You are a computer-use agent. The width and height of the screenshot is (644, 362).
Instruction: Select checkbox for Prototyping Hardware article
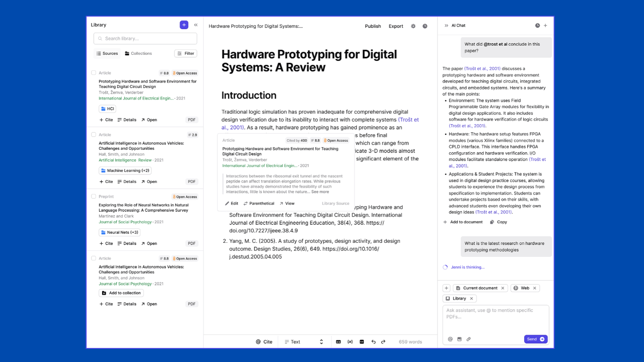(94, 73)
